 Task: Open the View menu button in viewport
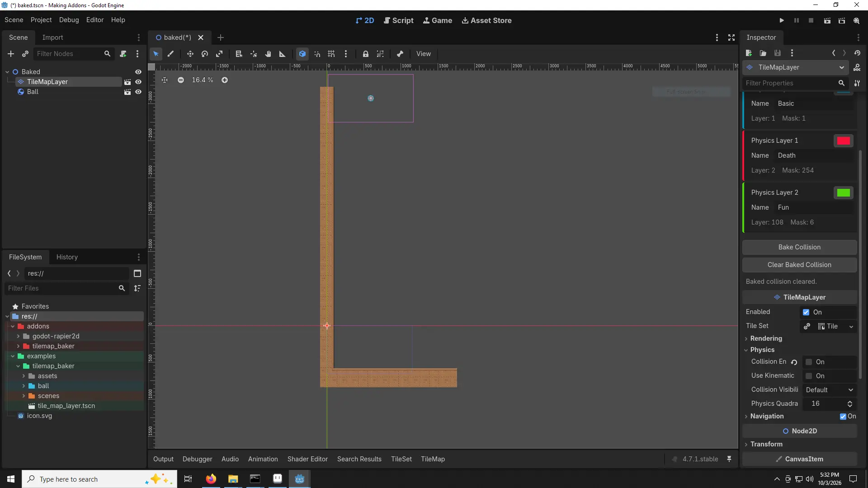423,54
